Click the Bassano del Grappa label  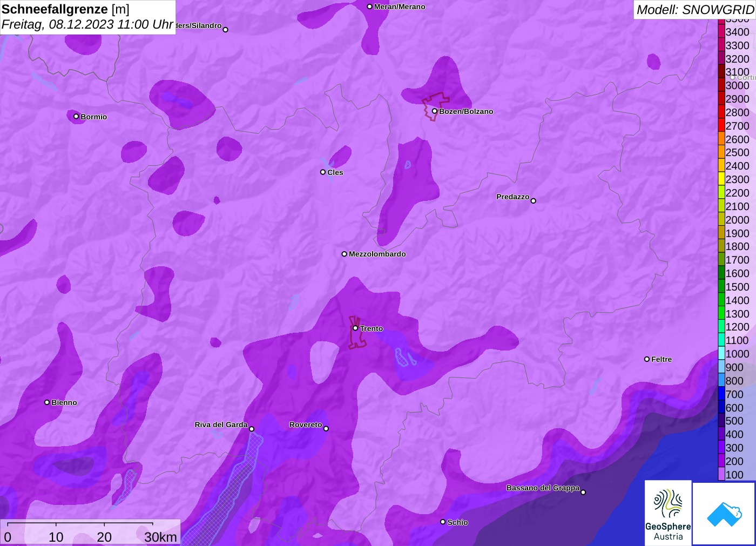543,488
